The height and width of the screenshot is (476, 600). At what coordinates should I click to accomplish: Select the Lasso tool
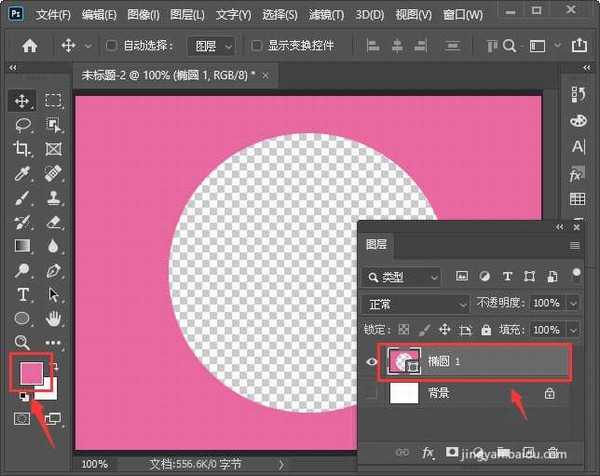[x=22, y=125]
